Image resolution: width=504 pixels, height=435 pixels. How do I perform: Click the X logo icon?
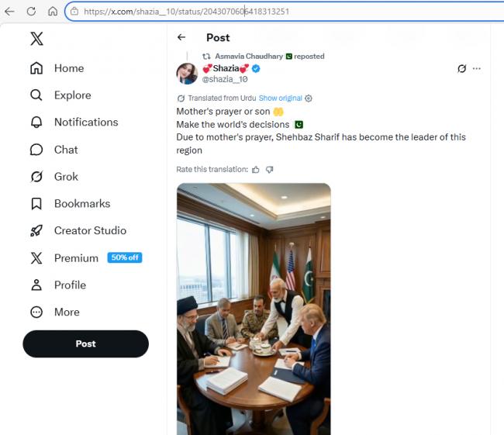36,39
